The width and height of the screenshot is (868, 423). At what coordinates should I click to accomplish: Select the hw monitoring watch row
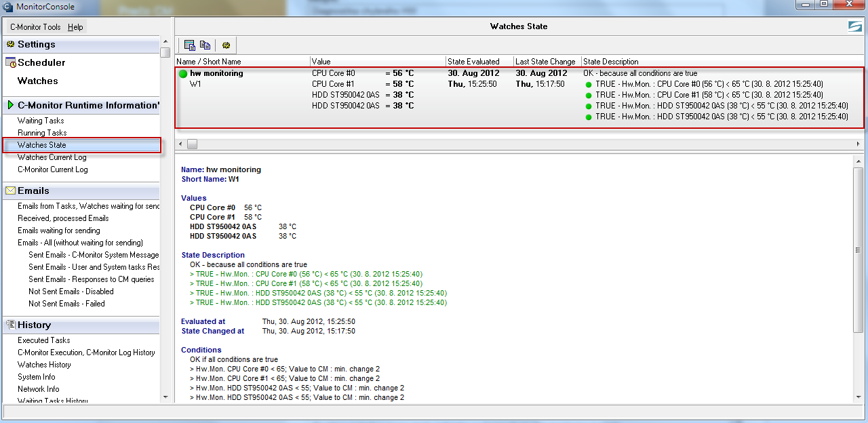pyautogui.click(x=520, y=97)
